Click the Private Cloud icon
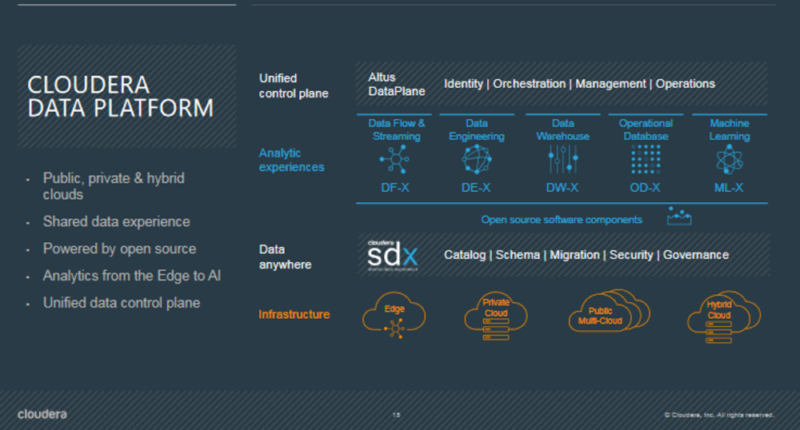This screenshot has width=800, height=430. (495, 315)
